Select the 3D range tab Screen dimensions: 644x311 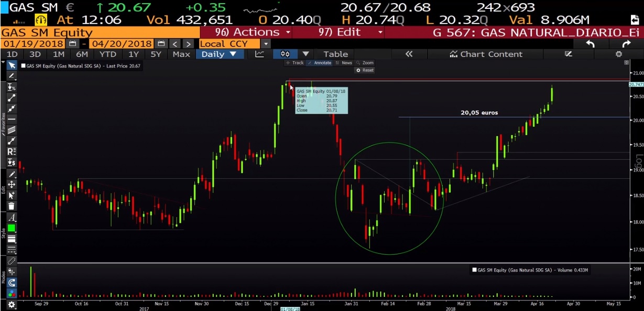pos(35,54)
